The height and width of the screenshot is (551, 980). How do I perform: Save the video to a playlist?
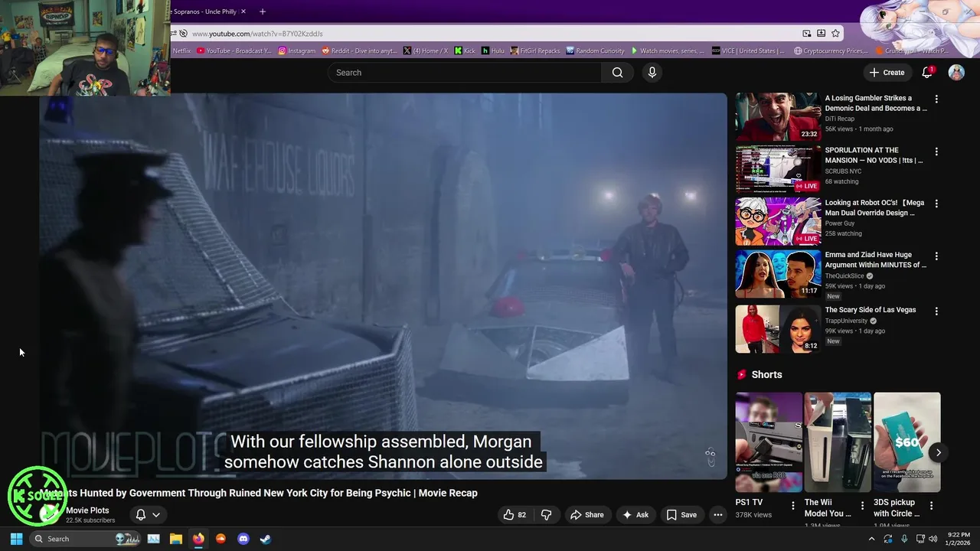click(x=681, y=515)
